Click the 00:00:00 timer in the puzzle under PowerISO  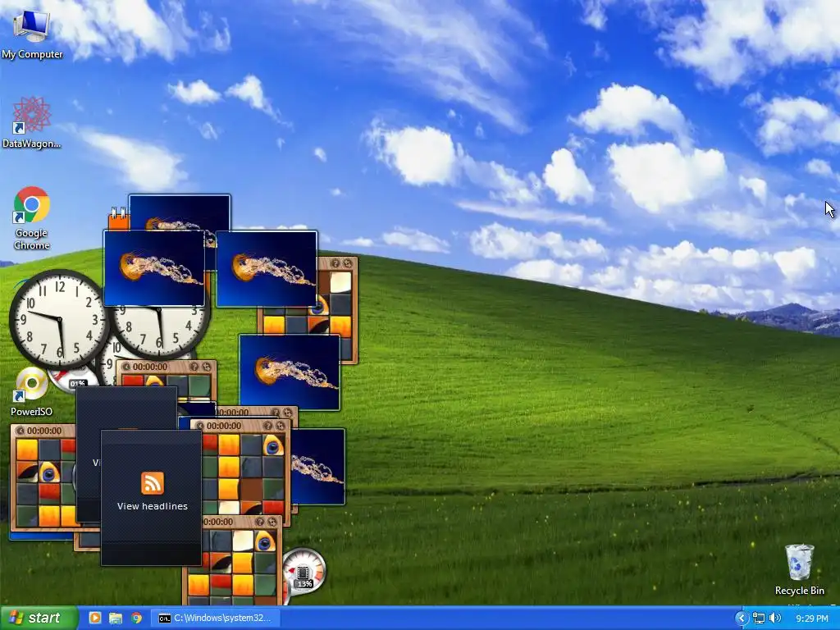[44, 431]
